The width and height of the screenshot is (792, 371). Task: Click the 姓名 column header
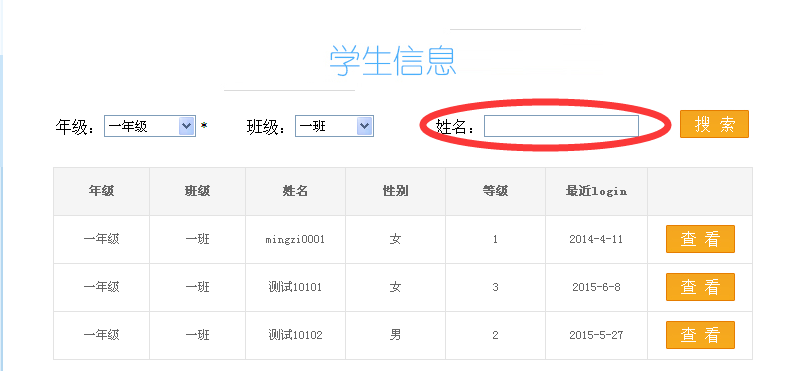[295, 191]
